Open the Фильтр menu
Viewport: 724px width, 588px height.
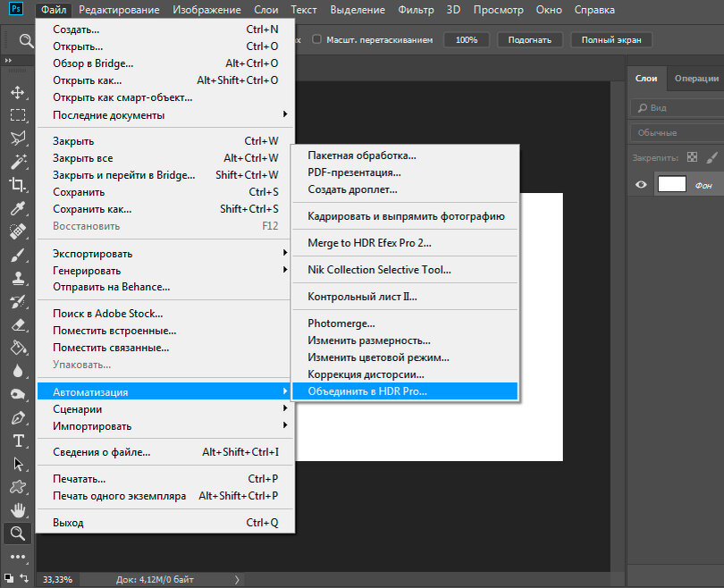(x=416, y=10)
